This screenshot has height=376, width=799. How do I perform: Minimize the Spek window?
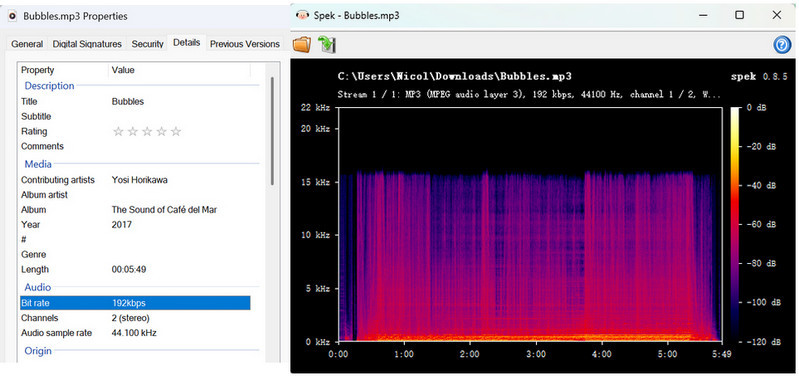click(703, 15)
